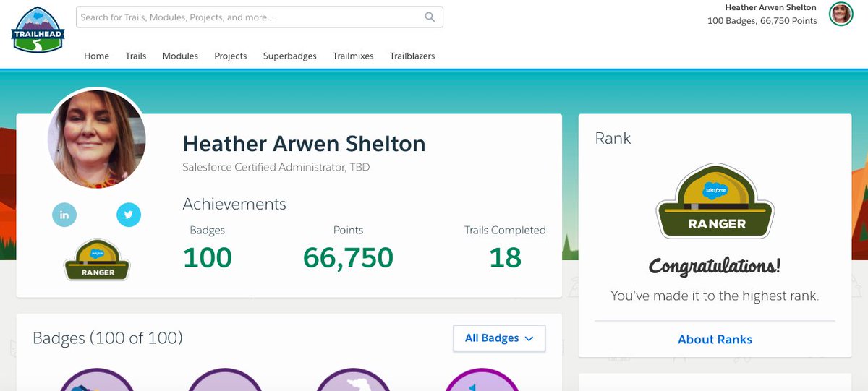Expand the All Badges dropdown

coord(499,338)
